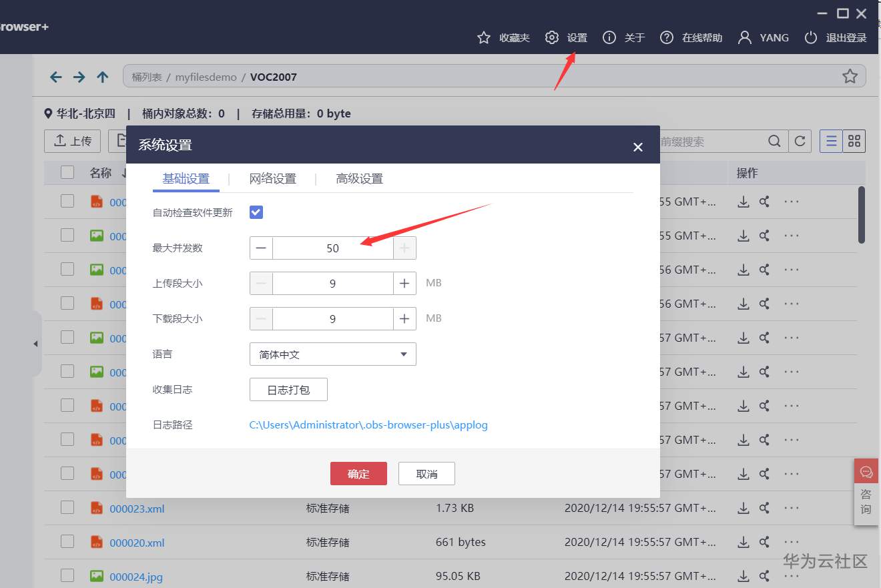Image resolution: width=881 pixels, height=588 pixels.
Task: Click the 000024.jpg image file icon
Action: pos(97,576)
